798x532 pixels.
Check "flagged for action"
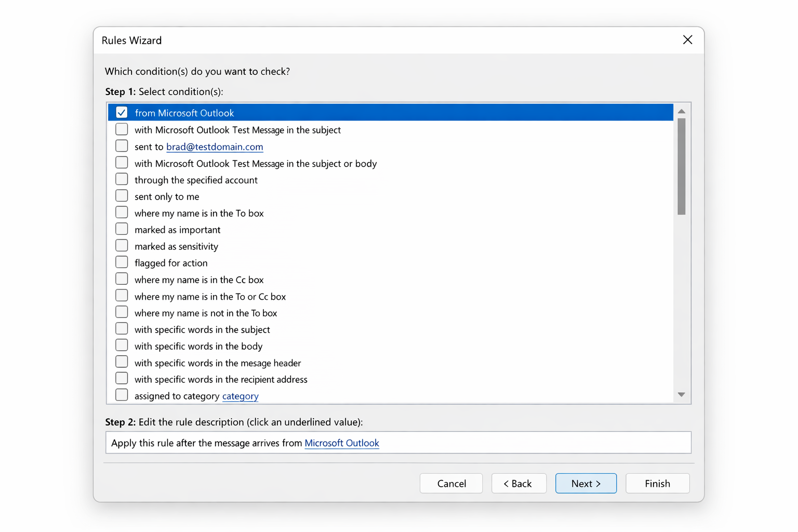point(121,262)
